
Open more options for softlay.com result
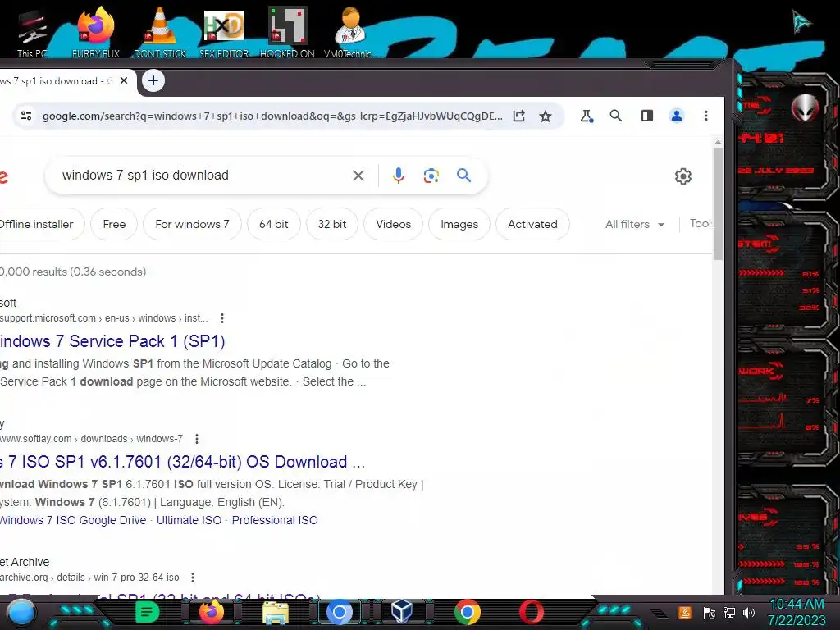tap(197, 439)
